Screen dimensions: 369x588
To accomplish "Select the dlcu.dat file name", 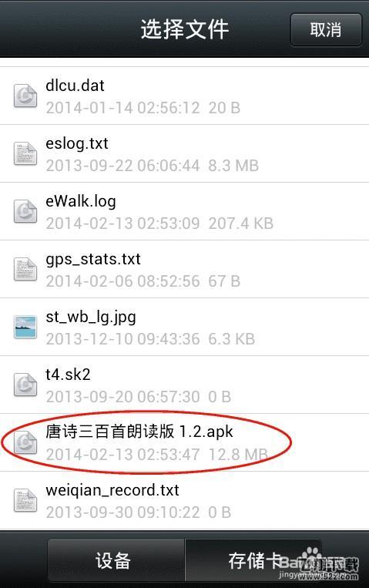I will tap(75, 86).
